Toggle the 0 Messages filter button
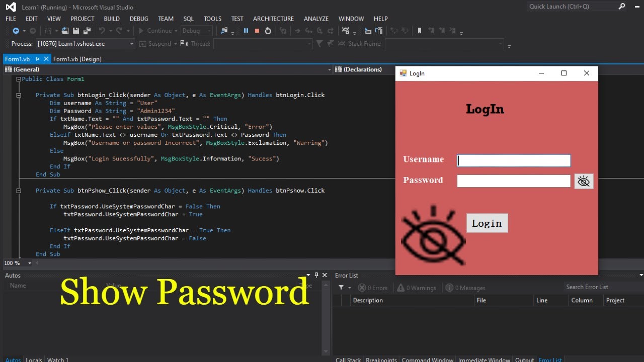The image size is (644, 362). [465, 288]
